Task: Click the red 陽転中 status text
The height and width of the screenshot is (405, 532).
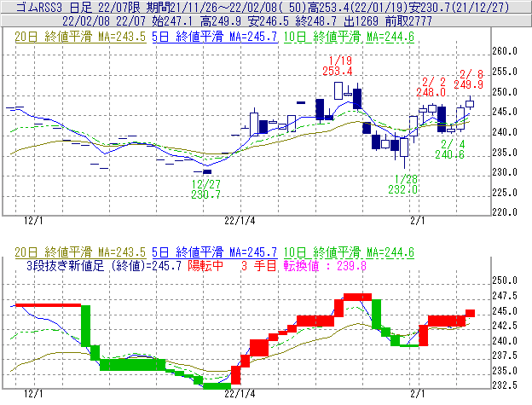Action: 205,265
